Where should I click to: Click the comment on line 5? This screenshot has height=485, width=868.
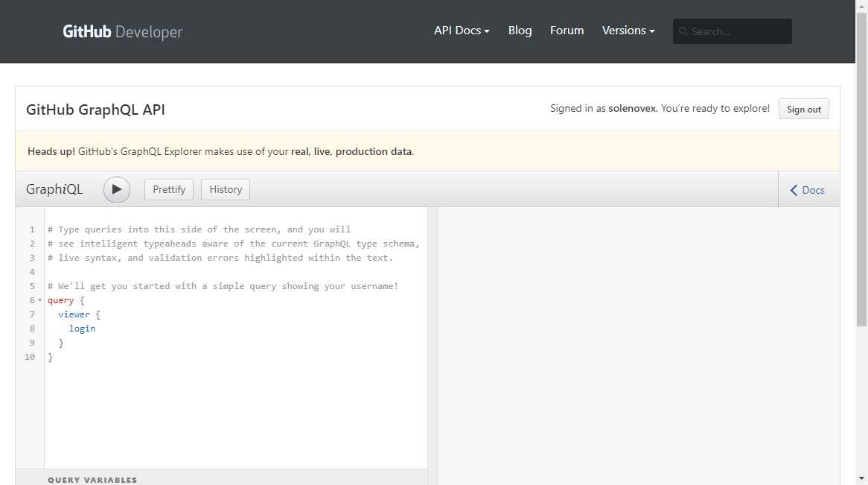click(x=223, y=286)
